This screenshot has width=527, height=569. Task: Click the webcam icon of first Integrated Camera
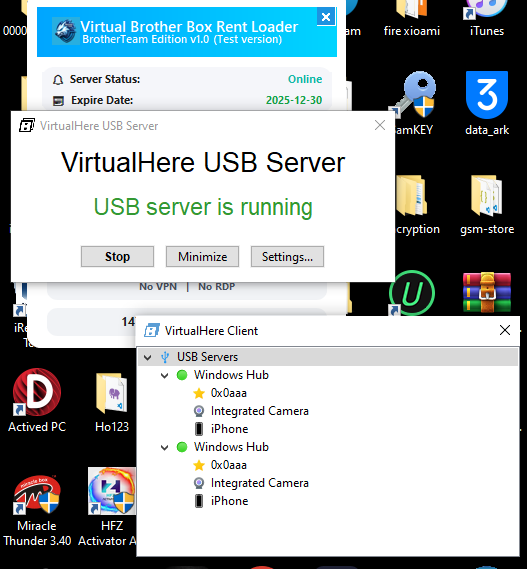tap(199, 411)
